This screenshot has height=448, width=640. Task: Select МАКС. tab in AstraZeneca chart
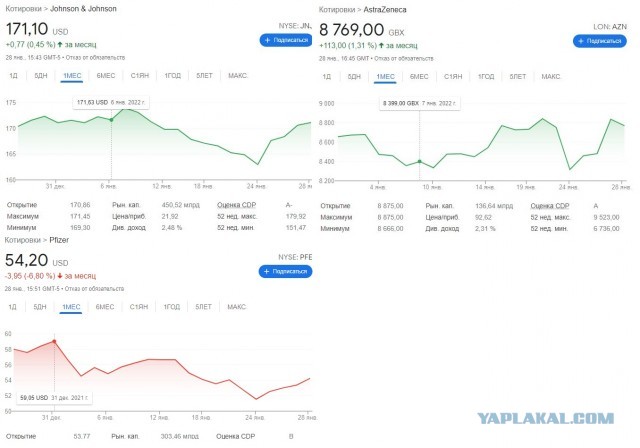pos(551,76)
